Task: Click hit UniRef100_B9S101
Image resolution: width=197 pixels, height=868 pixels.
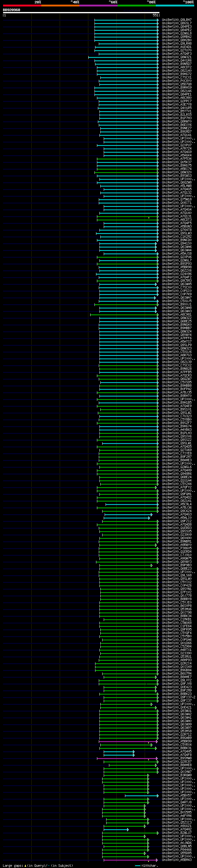Action: (176, 410)
